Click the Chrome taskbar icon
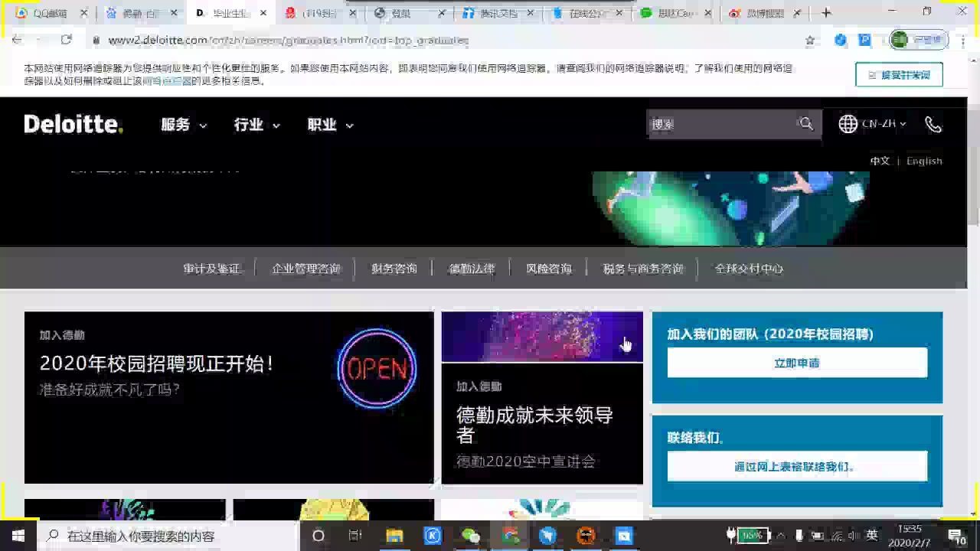The height and width of the screenshot is (551, 980). click(x=510, y=536)
